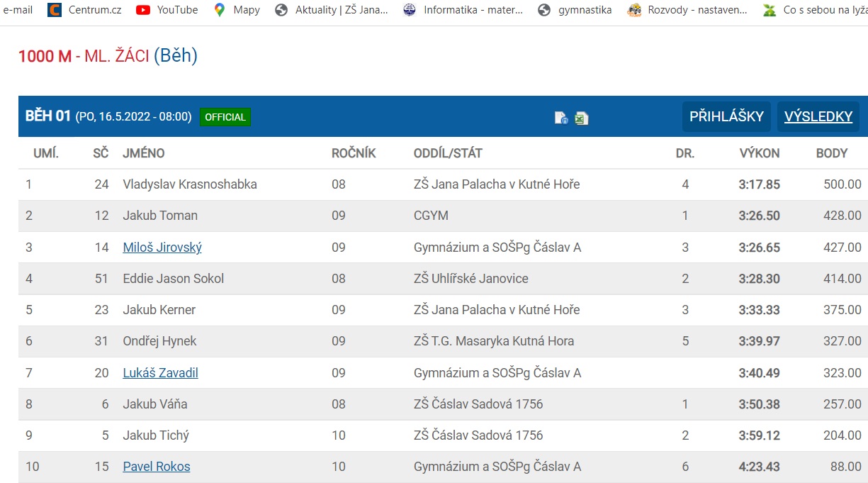Open Aktuality ZŠ Jana bookmark
868x483 pixels.
coord(332,10)
